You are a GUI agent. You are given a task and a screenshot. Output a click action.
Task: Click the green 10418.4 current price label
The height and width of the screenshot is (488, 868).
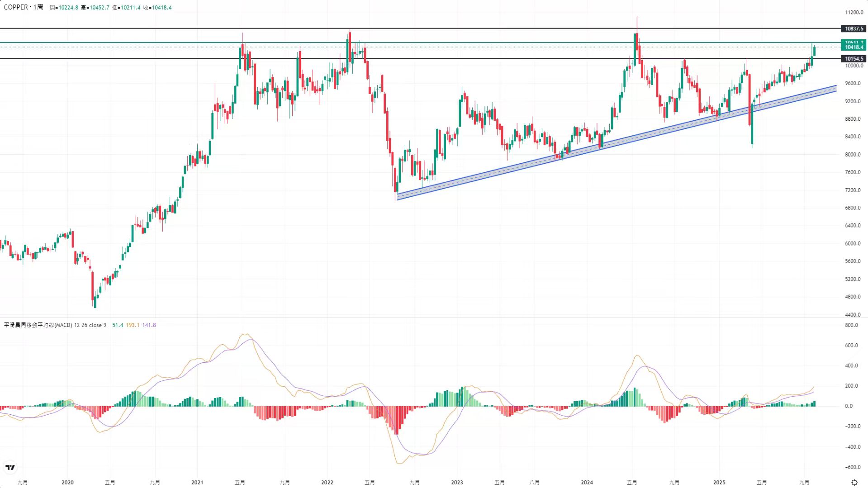(854, 47)
